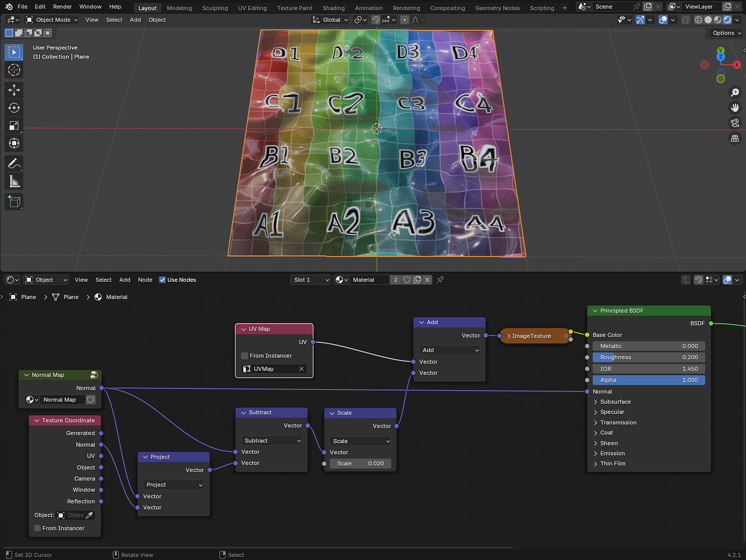Activate the Move tool
Image resolution: width=746 pixels, height=560 pixels.
coord(14,90)
